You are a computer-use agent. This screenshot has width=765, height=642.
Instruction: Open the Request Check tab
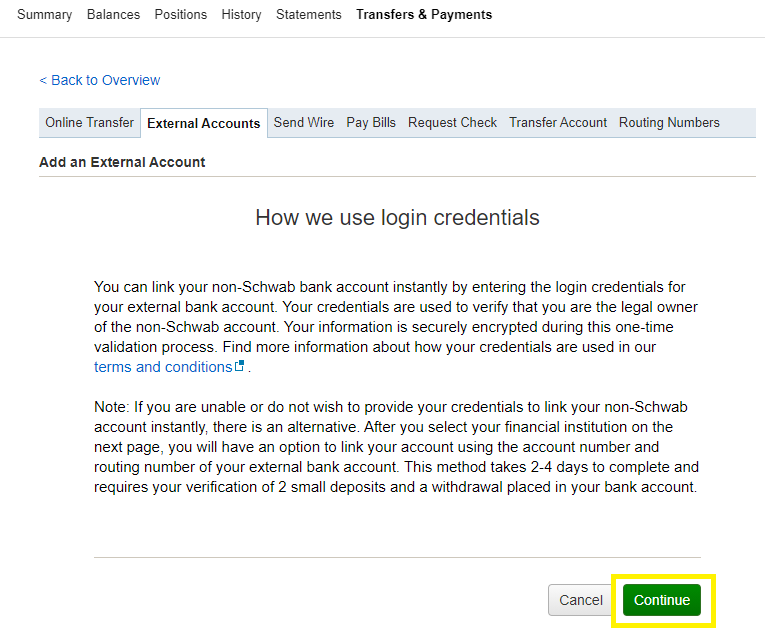coord(452,122)
